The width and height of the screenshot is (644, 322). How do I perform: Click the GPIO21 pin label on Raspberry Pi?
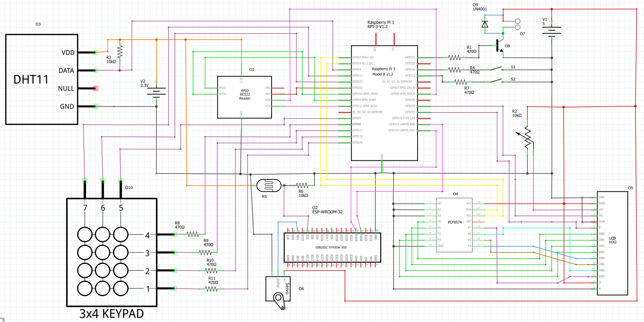[410, 57]
